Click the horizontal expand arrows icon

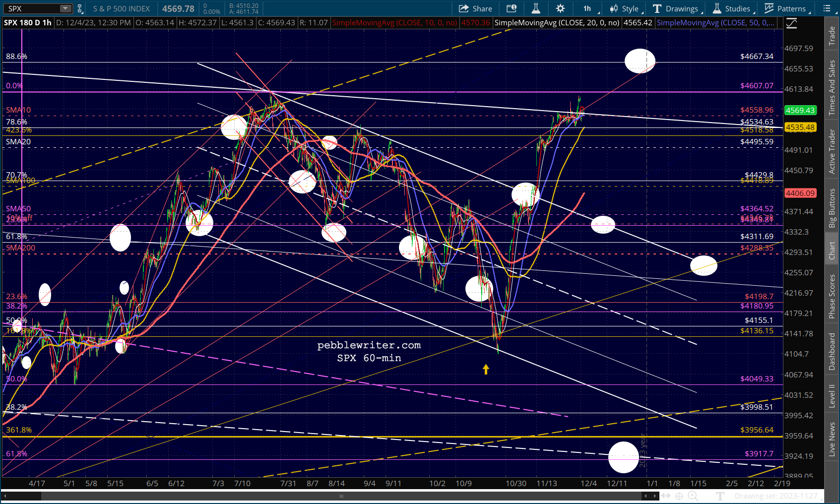[666, 496]
